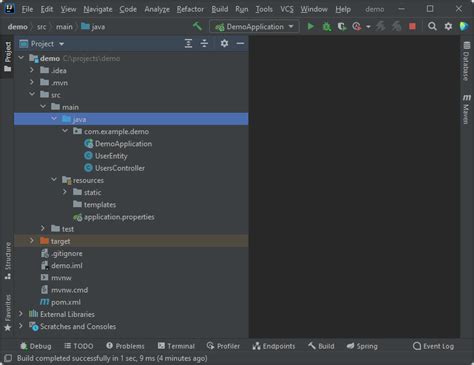Viewport: 474px width, 365px height.
Task: Run DemoApplication with the green play button
Action: (310, 26)
